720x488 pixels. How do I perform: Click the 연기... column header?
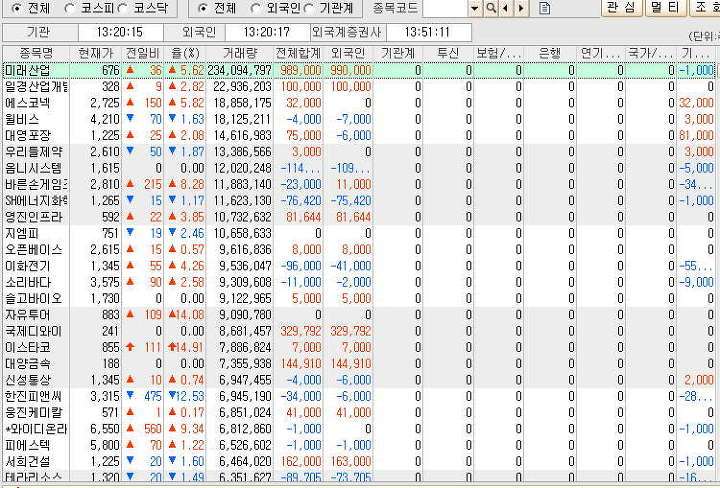point(601,53)
